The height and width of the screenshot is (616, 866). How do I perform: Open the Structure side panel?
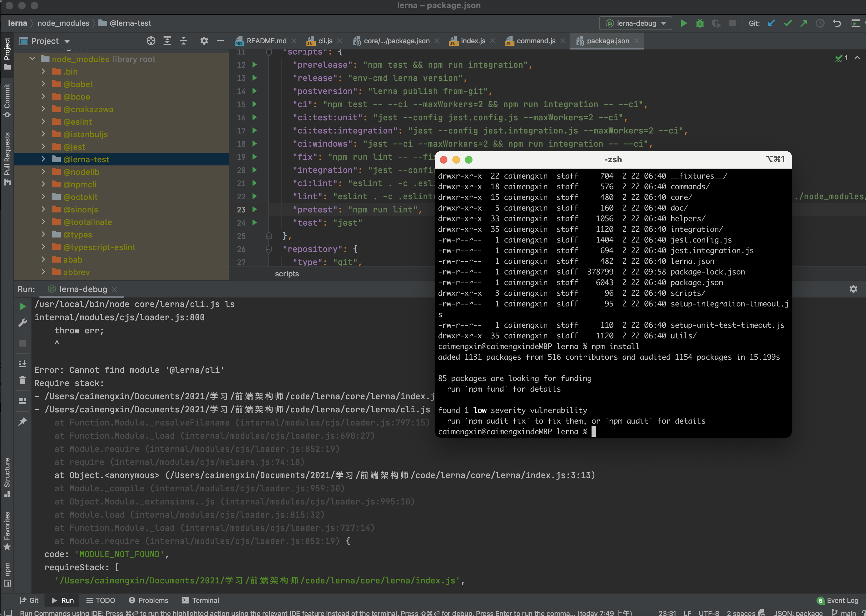tap(7, 478)
